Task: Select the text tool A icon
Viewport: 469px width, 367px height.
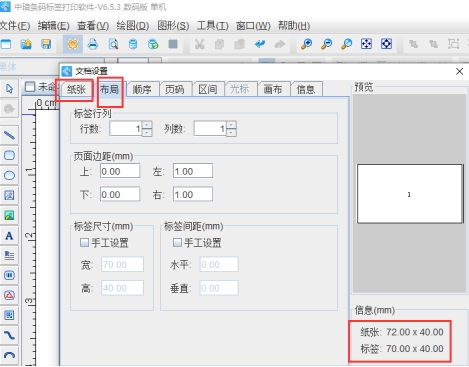Action: click(x=9, y=236)
